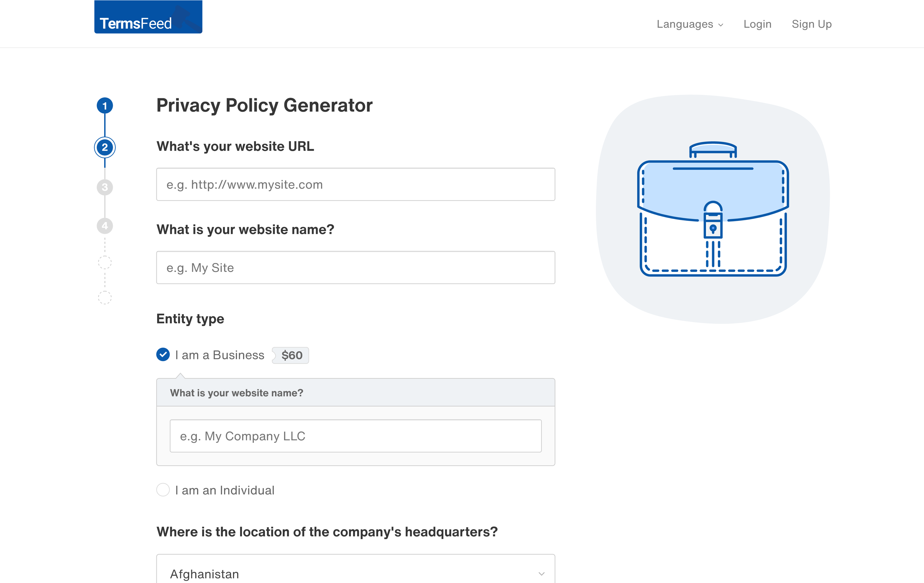Jump to step 4 circle

[x=105, y=226]
